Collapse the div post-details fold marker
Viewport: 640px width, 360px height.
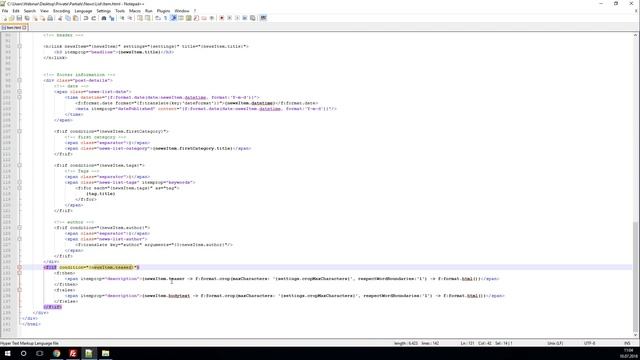19,80
